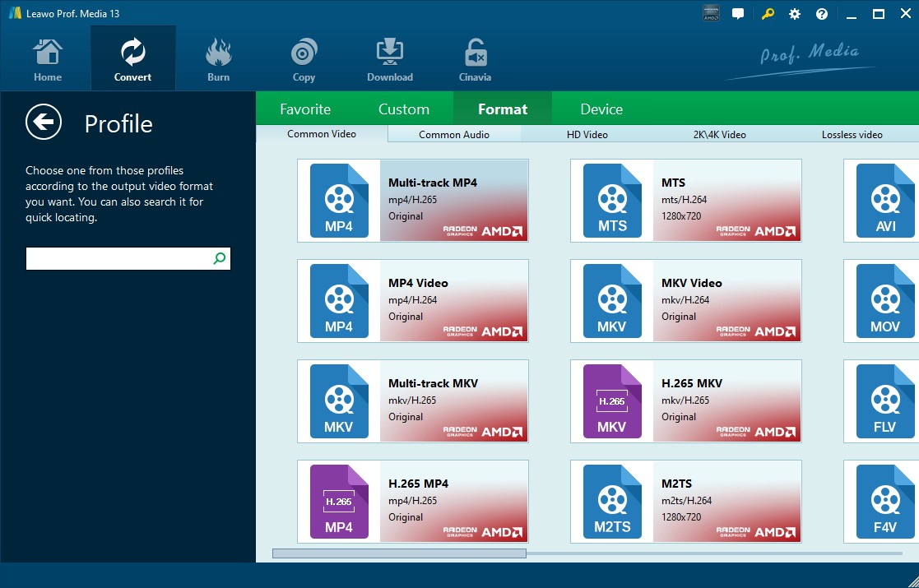
Task: Open the Cinavia module
Action: (475, 58)
